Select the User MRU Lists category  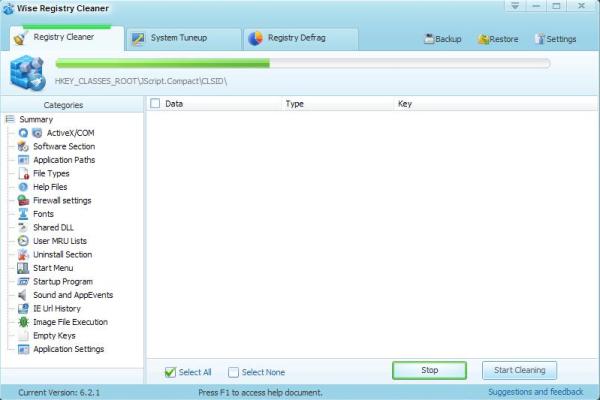point(60,241)
